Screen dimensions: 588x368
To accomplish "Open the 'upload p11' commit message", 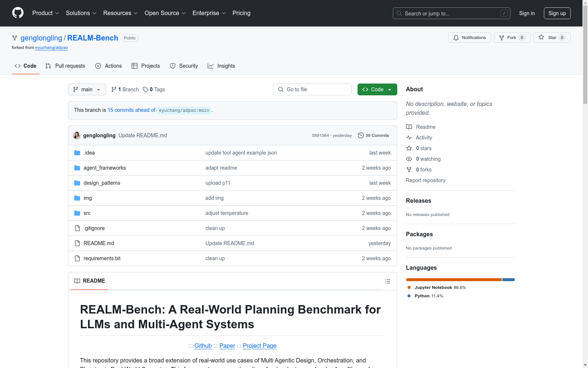I will pos(218,183).
